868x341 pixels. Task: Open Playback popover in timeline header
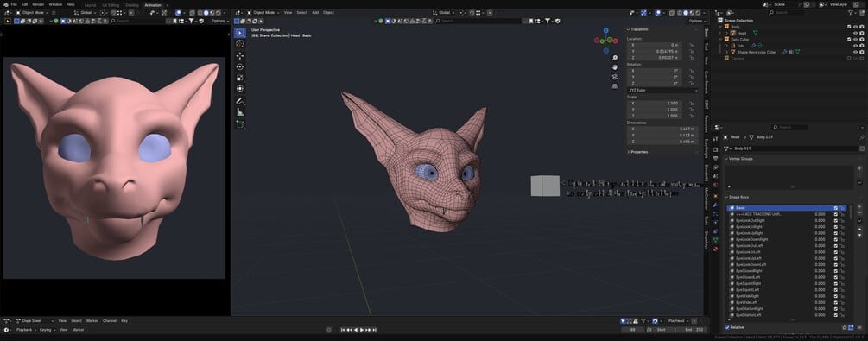27,330
